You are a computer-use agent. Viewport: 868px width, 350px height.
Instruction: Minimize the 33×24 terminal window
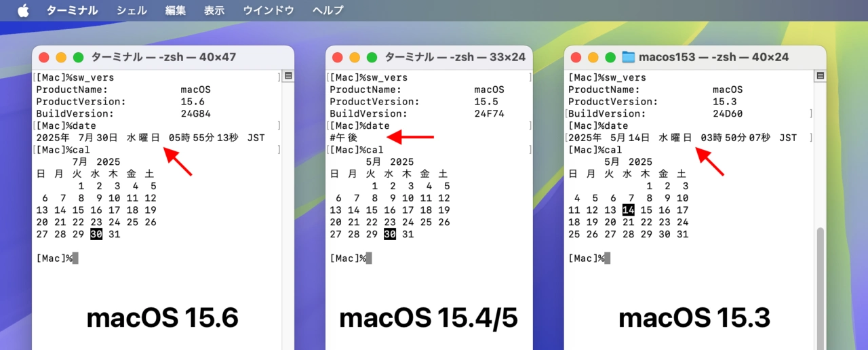click(x=355, y=58)
